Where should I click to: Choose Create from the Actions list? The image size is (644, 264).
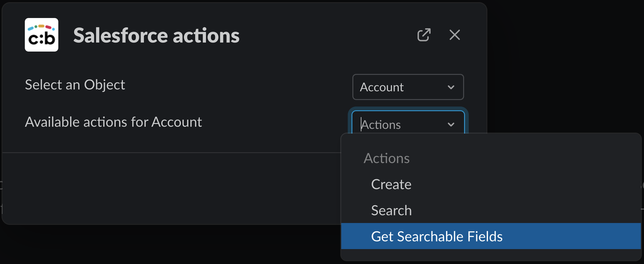391,184
